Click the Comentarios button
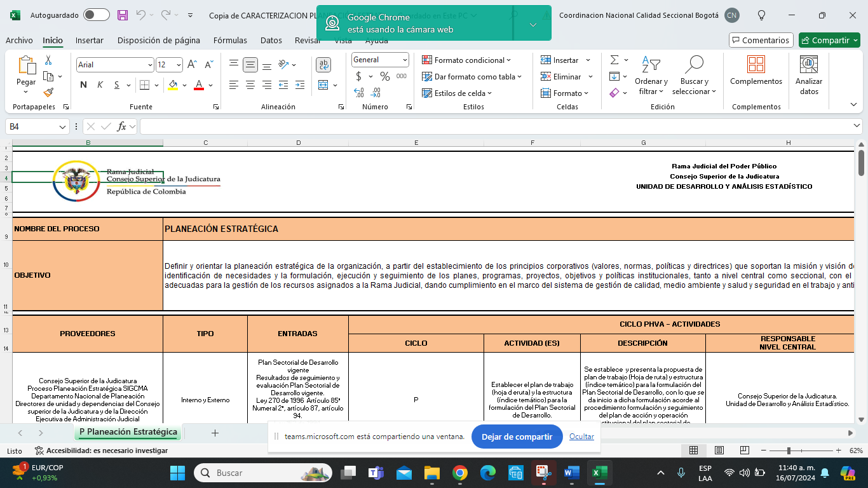 click(x=761, y=40)
